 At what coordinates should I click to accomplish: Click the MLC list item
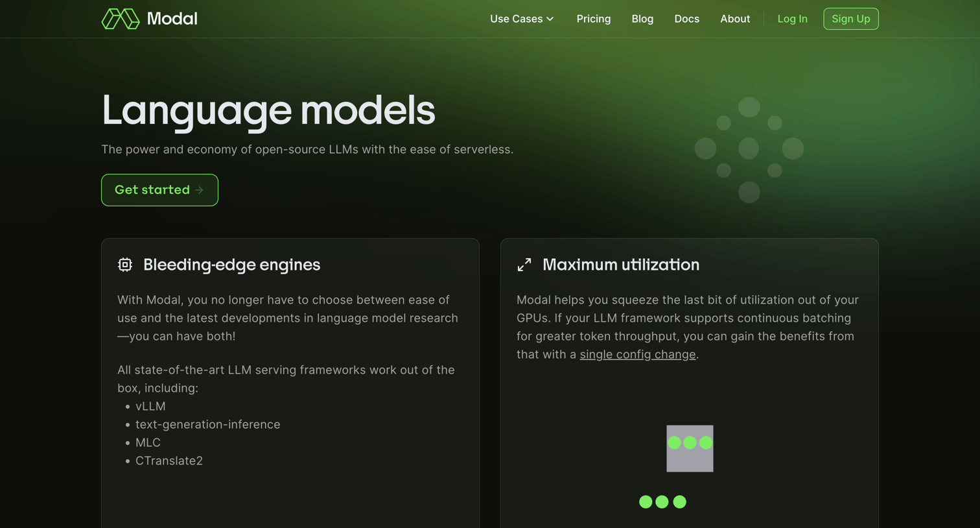148,442
